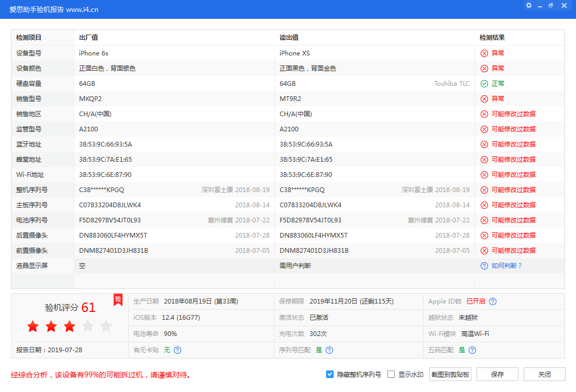Screen dimensions: 576x392
Task: Uncheck the 隐藏整机序列号 checkbox
Action: (330, 374)
